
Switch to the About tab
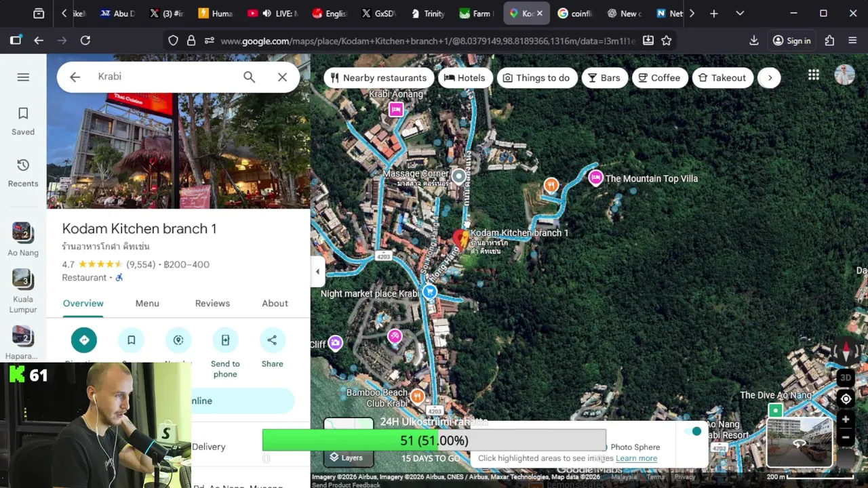(x=275, y=303)
